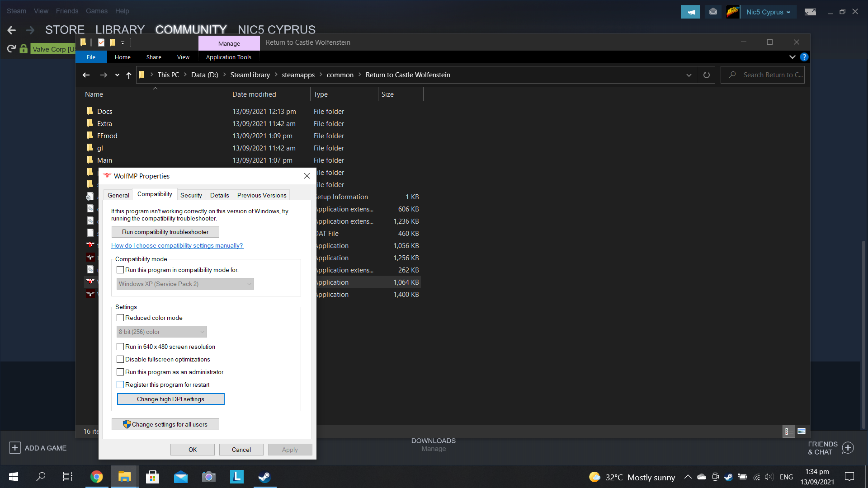Click Add a Game plus icon
This screenshot has height=488, width=868.
point(15,448)
